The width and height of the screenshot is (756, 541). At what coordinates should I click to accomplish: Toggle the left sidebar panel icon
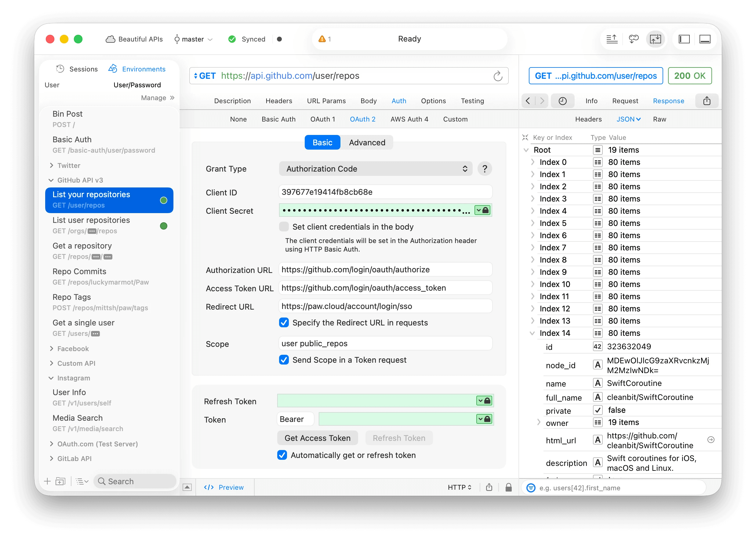pyautogui.click(x=684, y=39)
